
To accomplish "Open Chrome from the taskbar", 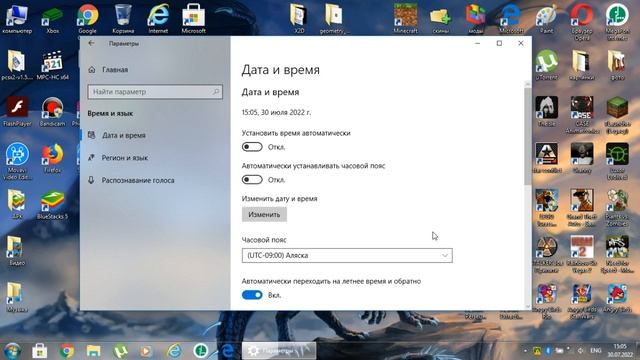I will (67, 351).
